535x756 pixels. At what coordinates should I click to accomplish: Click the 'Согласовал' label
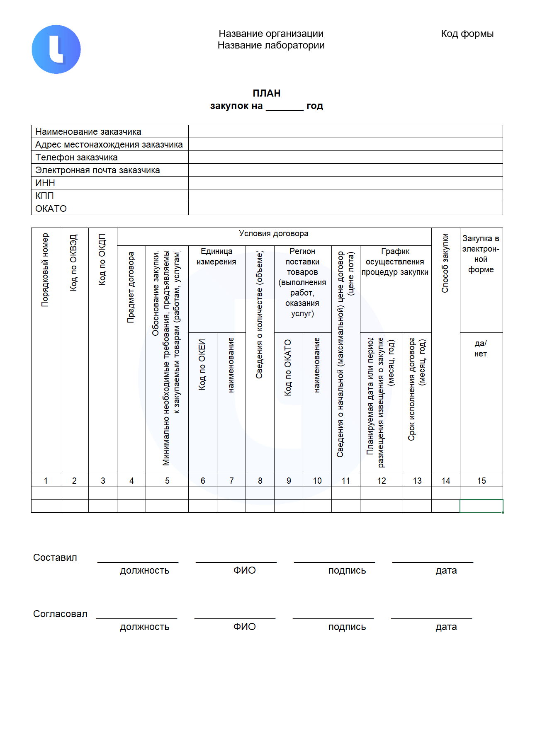pos(60,614)
